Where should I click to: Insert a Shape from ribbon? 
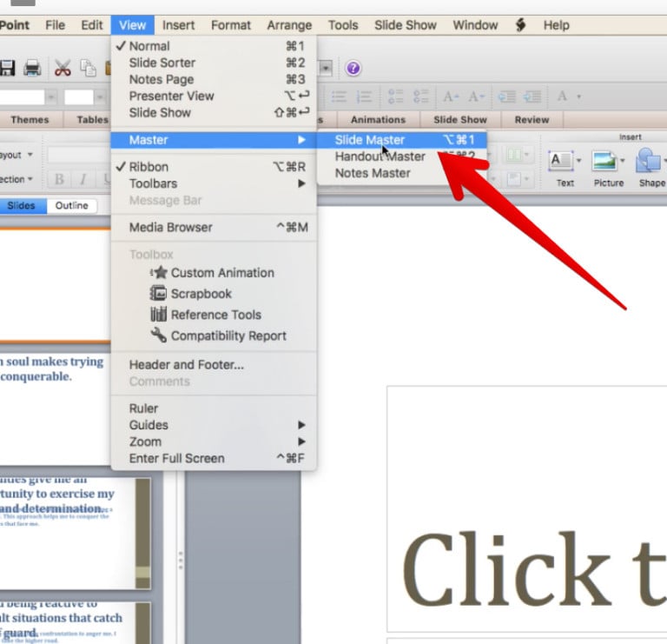click(651, 168)
